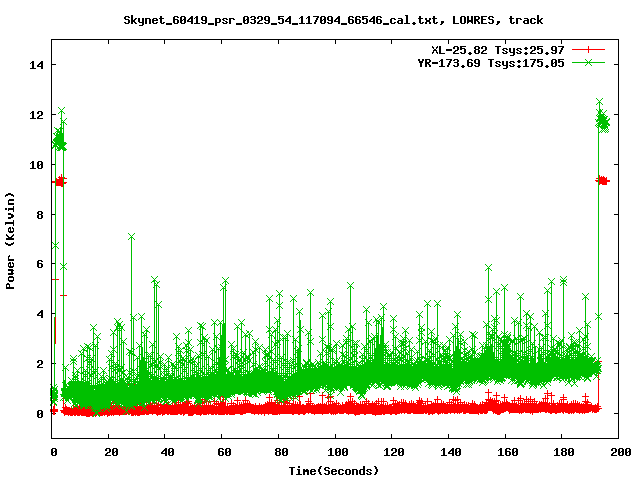Click x-axis tick label 40
The width and height of the screenshot is (640, 480).
(167, 452)
